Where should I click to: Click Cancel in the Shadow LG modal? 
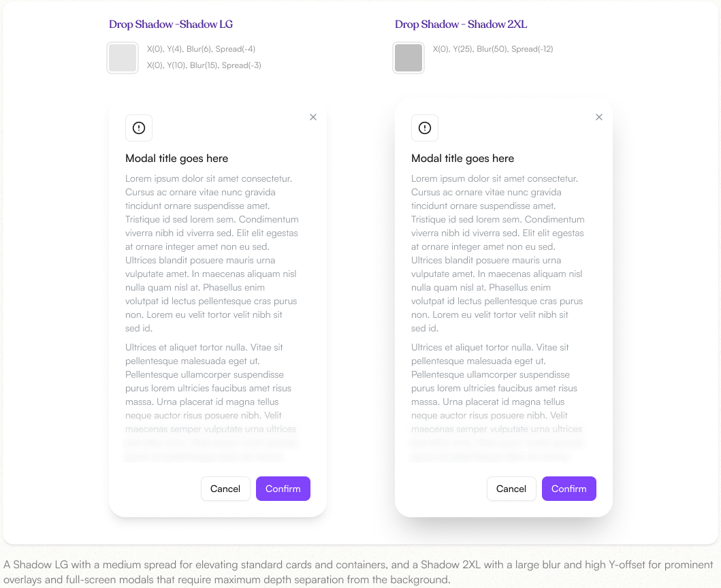225,489
